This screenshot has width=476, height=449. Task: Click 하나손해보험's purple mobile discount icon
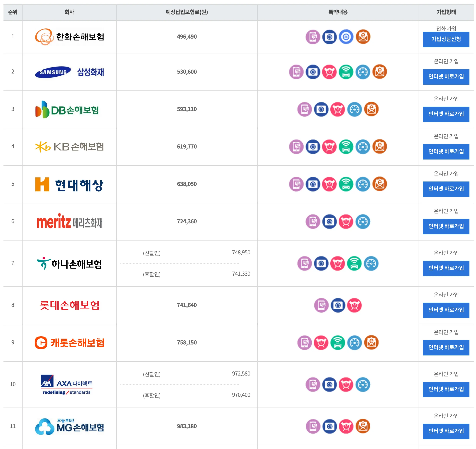click(x=304, y=263)
